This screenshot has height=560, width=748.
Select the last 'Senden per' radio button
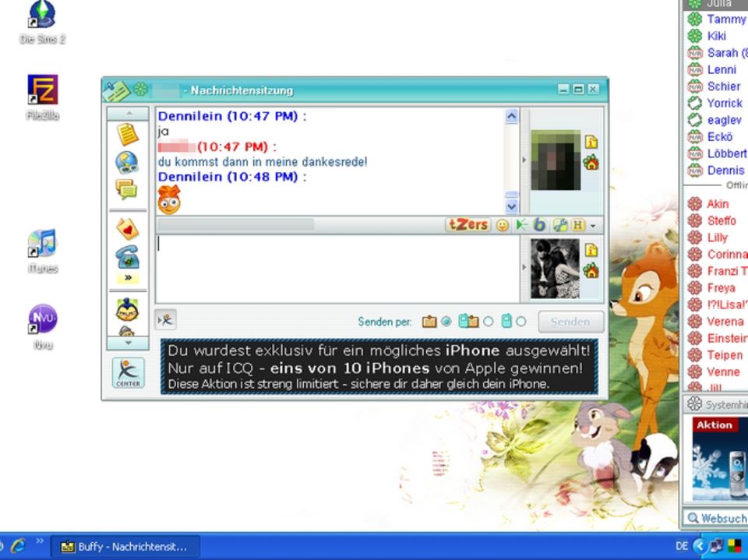pyautogui.click(x=521, y=321)
